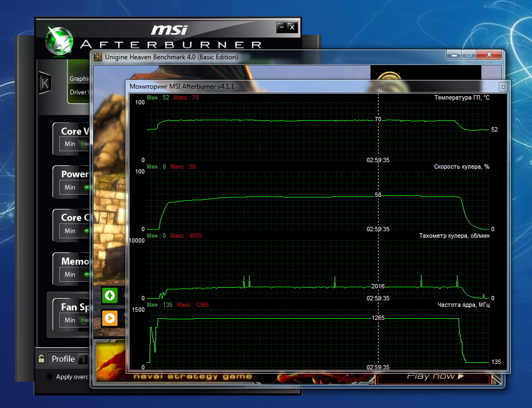This screenshot has width=532, height=408.
Task: Open Kombustor via the K button
Action: (45, 83)
